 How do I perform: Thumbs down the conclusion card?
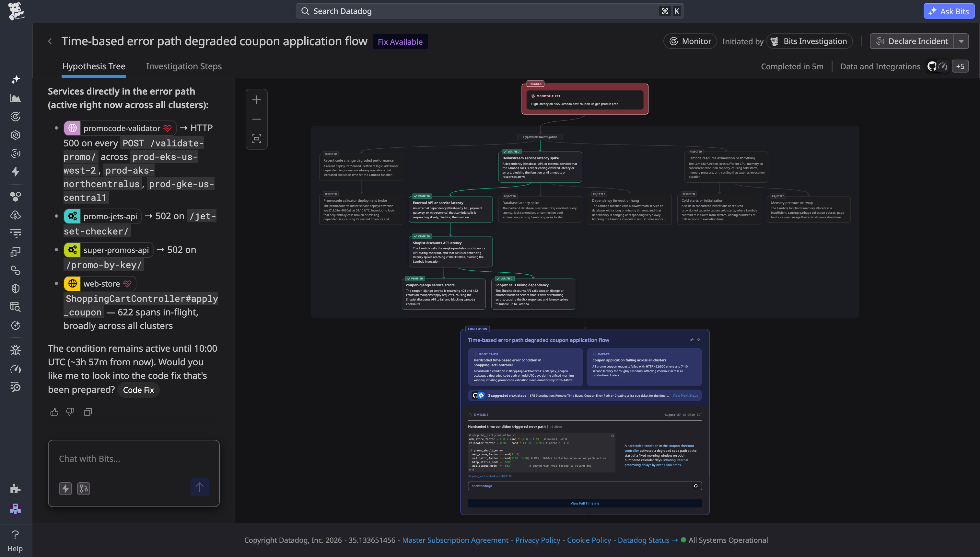click(699, 340)
